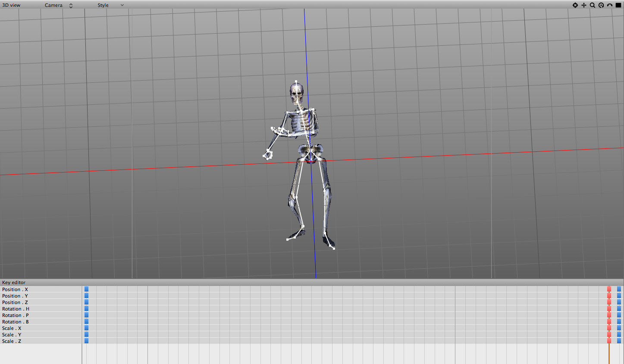Click the Key editor panel header
Screen dimensions: 624x364
pos(14,282)
